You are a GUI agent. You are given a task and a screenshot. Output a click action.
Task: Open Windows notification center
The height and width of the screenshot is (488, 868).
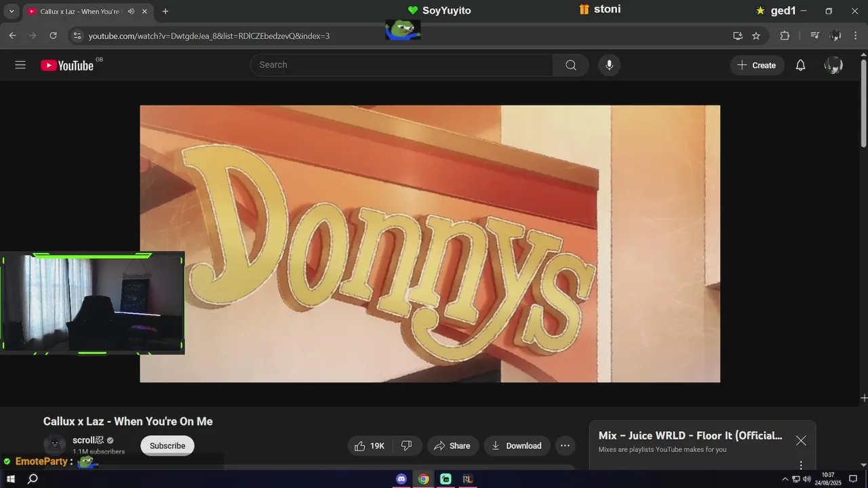point(853,479)
